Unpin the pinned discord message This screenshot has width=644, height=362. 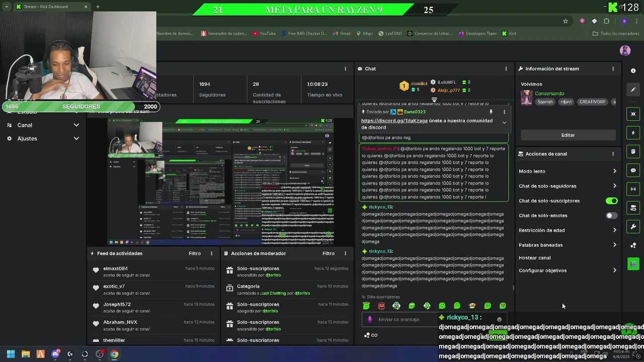pyautogui.click(x=491, y=112)
